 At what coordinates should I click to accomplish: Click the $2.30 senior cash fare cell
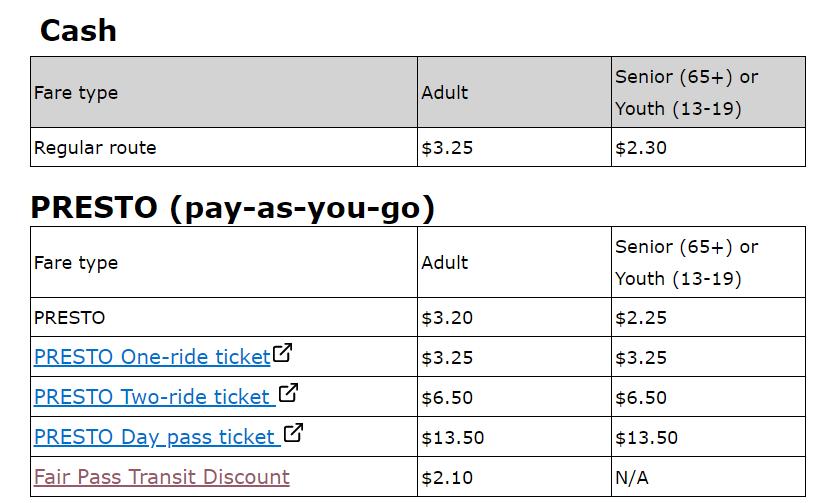pyautogui.click(x=641, y=148)
